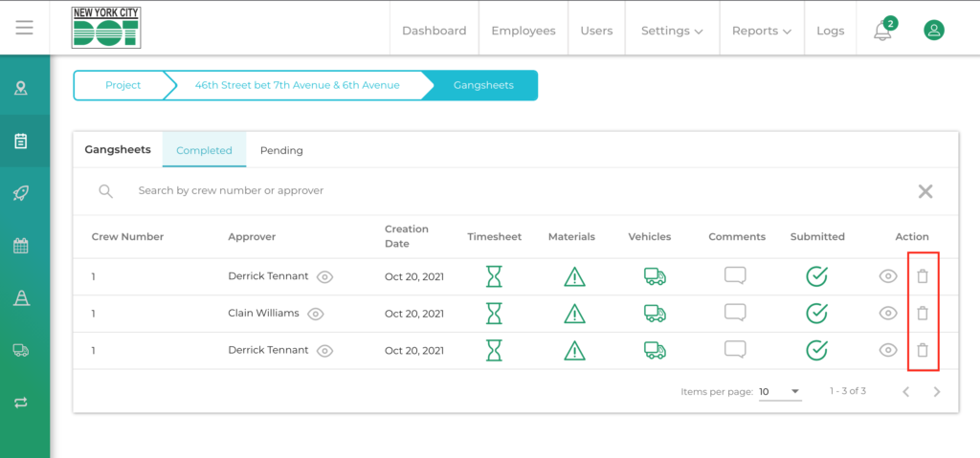This screenshot has height=458, width=980.
Task: Switch to the Pending tab
Action: point(281,150)
